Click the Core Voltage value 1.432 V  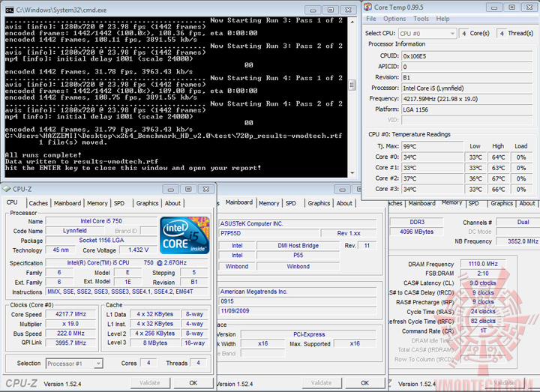138,250
